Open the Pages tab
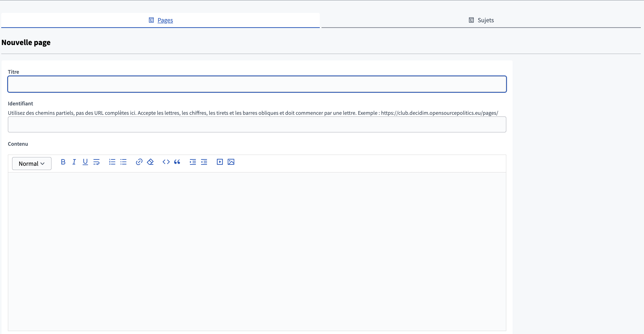 [x=165, y=20]
